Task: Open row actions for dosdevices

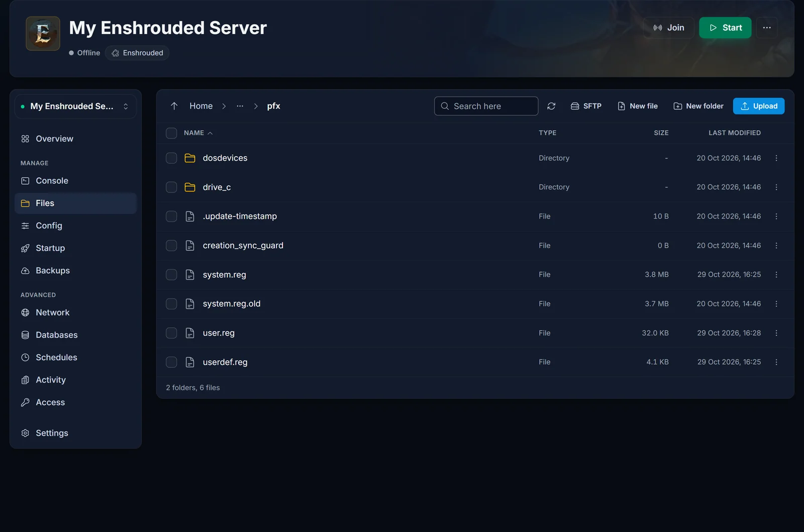Action: point(776,158)
